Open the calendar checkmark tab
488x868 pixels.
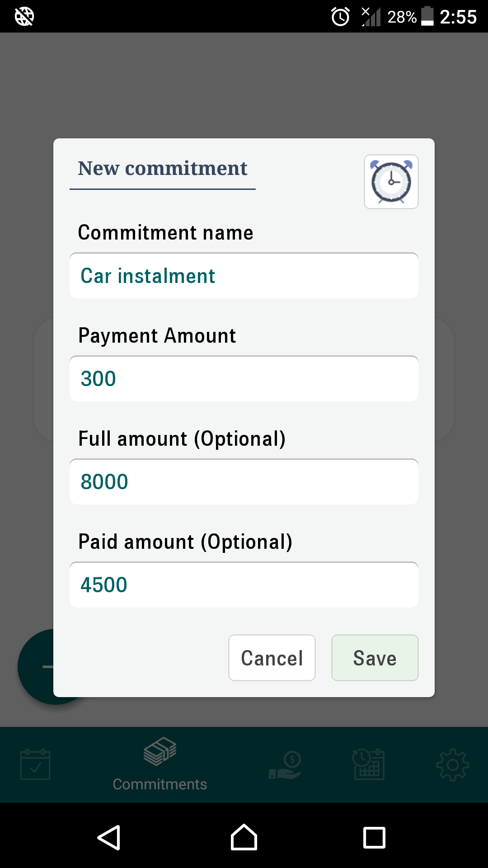coord(35,764)
